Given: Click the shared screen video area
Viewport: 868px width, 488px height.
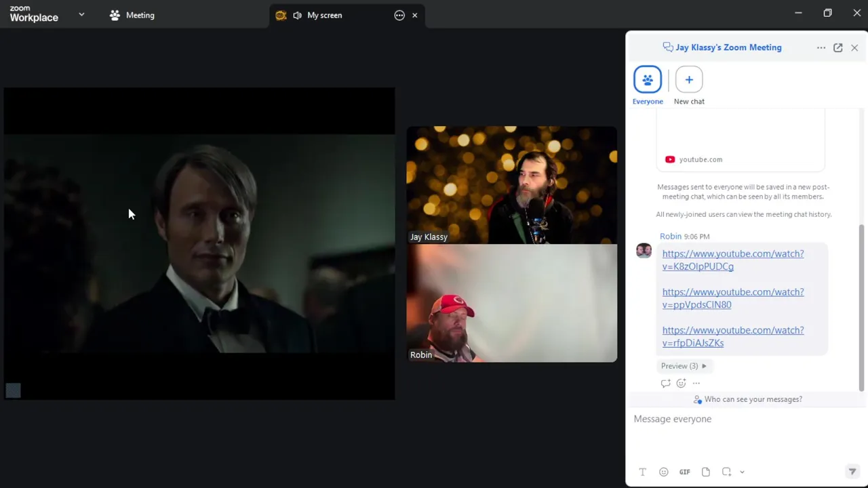Looking at the screenshot, I should tap(199, 243).
